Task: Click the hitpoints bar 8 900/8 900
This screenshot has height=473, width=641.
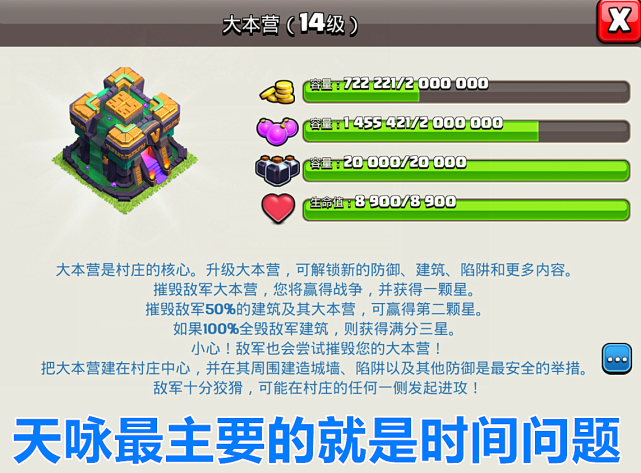Action: (x=466, y=210)
